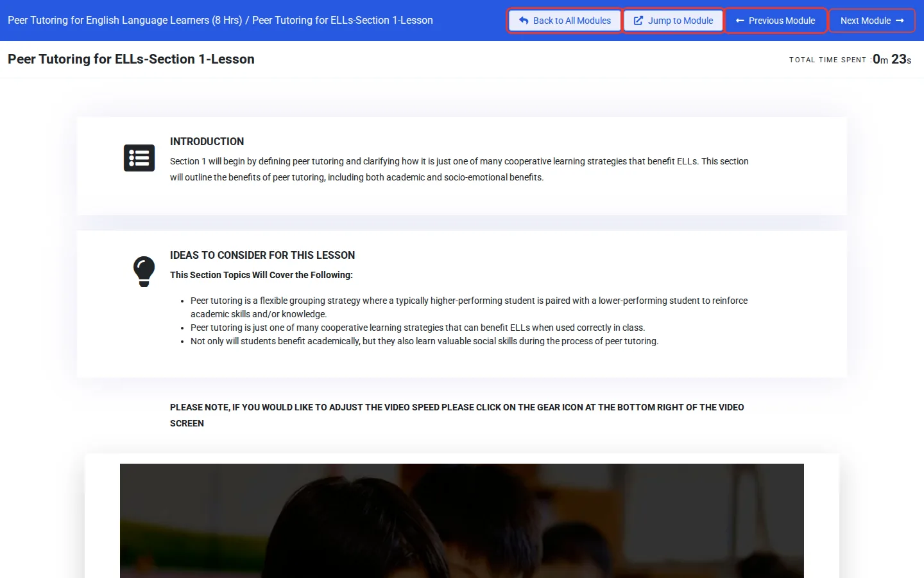Click the lesson video thumbnail
This screenshot has height=578, width=924.
click(462, 521)
